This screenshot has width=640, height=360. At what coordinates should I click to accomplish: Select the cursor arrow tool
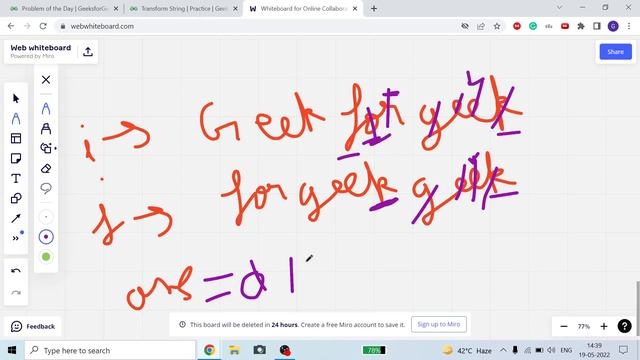point(16,98)
